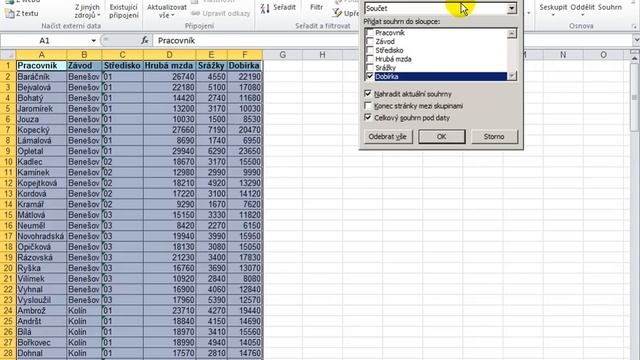Click the Z textu import icon

(x=10, y=14)
